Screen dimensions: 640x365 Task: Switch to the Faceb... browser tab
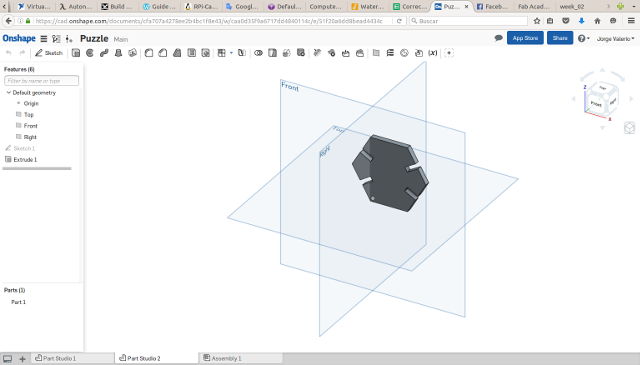tap(493, 7)
